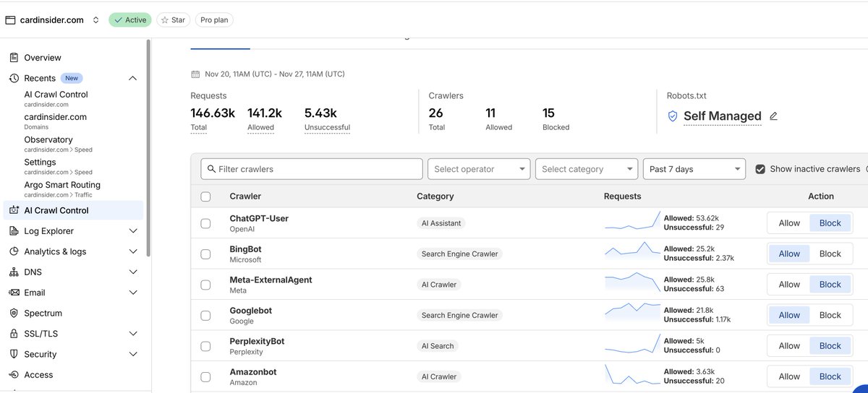
Task: Click the Spectrum shield icon
Action: (x=14, y=314)
